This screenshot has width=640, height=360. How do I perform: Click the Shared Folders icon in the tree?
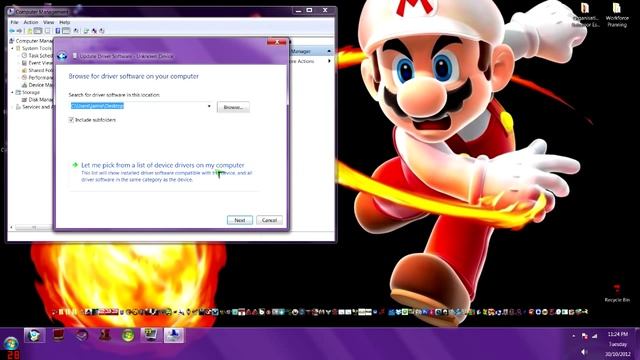click(x=24, y=70)
